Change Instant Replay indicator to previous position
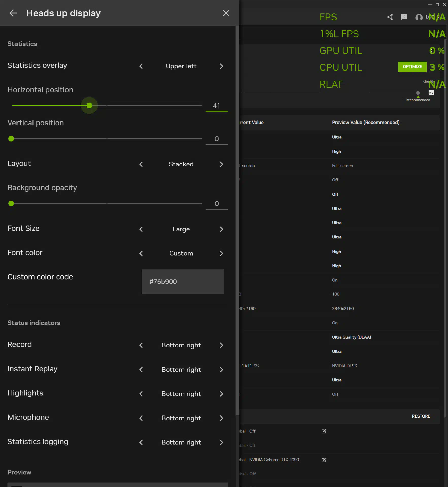This screenshot has width=448, height=487. [141, 370]
